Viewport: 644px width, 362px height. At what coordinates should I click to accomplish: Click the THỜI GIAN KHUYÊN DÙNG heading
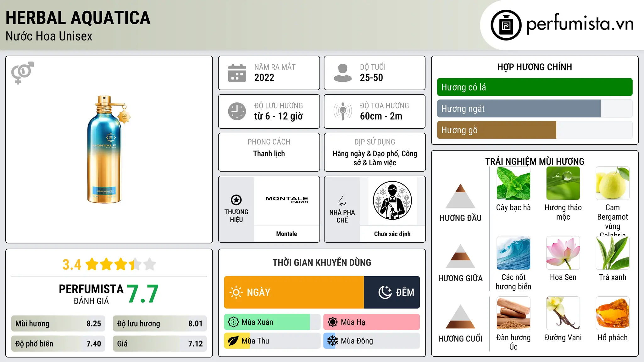(x=322, y=262)
